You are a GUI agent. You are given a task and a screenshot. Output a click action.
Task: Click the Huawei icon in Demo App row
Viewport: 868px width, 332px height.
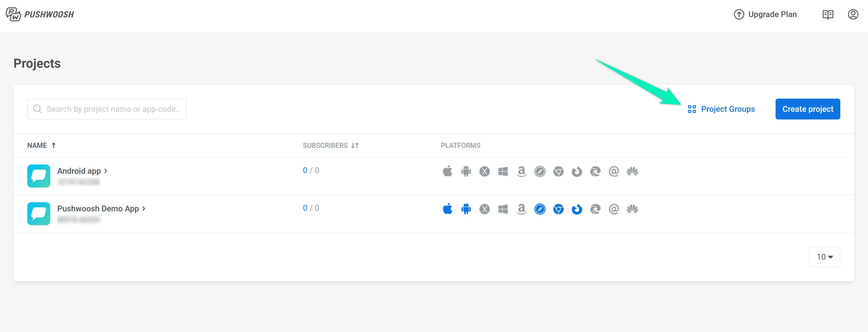coord(632,209)
